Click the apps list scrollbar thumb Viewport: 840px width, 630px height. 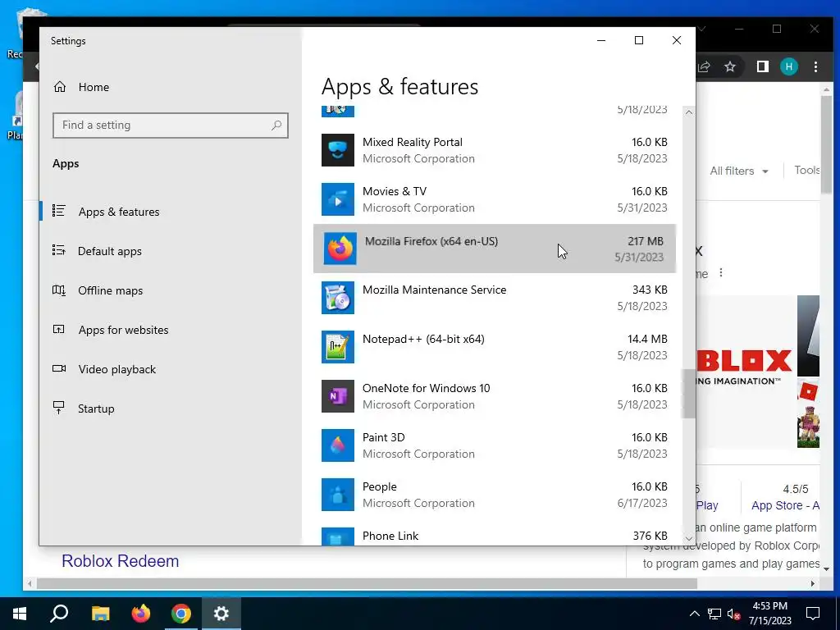tap(689, 394)
